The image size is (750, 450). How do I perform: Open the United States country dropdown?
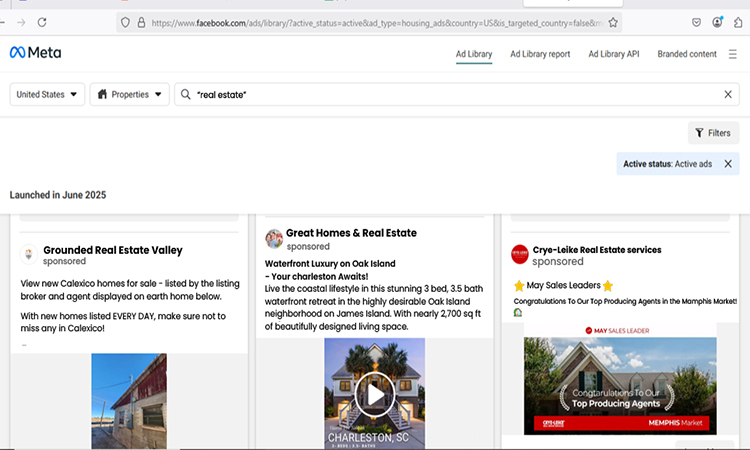tap(47, 94)
